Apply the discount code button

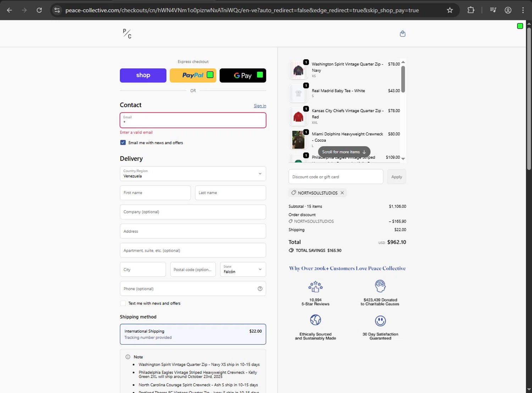397,177
